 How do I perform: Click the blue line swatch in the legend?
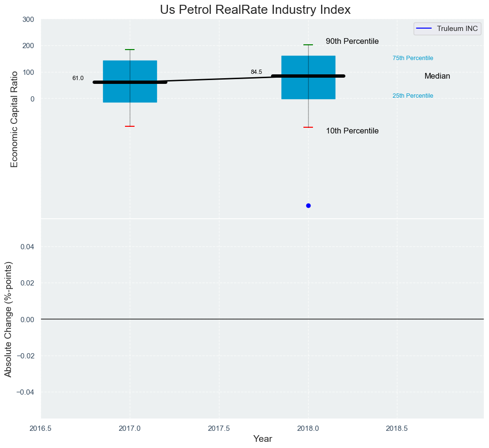[x=424, y=29]
